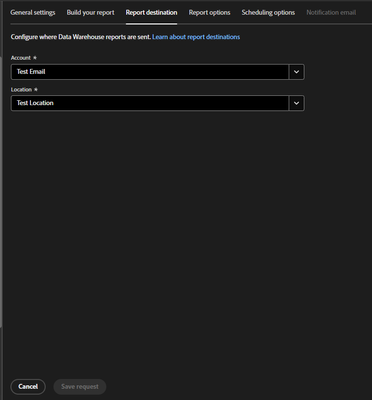Viewport: 372px width, 400px height.
Task: Click the Account field label
Action: [21, 58]
